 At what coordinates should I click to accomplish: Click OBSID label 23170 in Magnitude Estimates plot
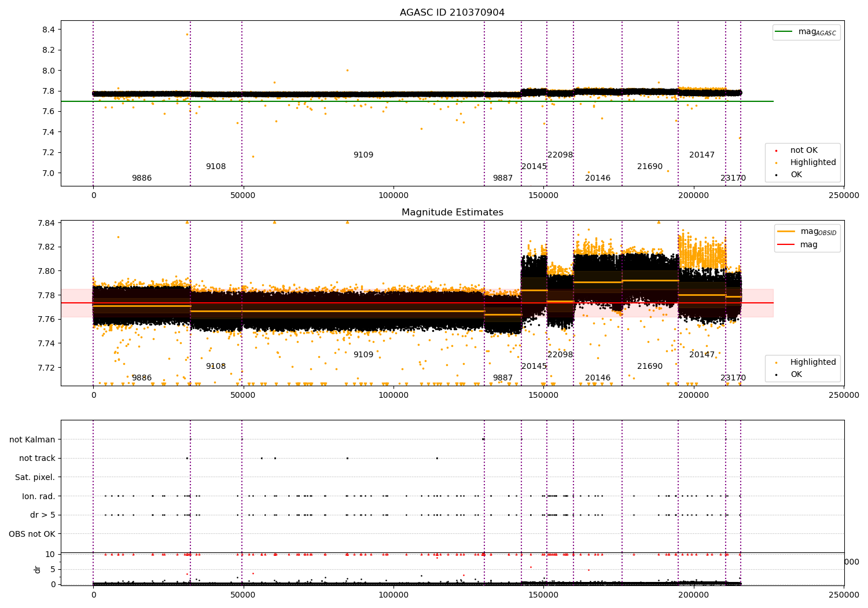[x=733, y=378]
